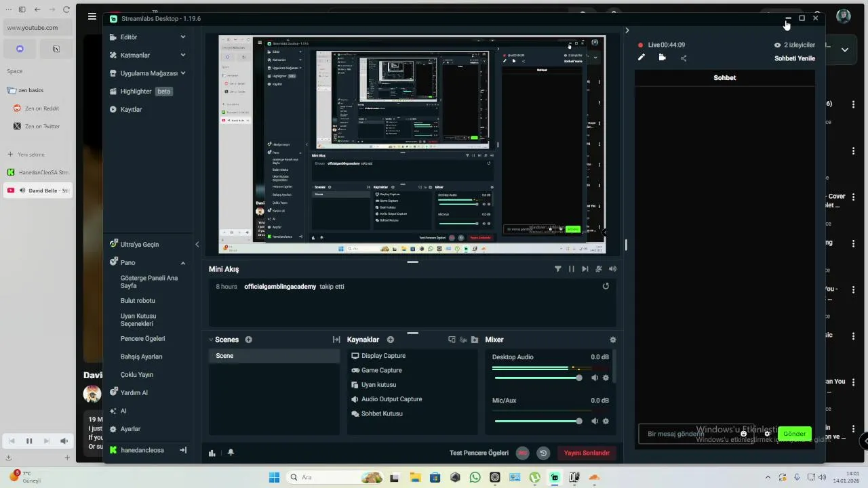Open Gösterge Paneli Ana Sayfa

click(x=149, y=282)
